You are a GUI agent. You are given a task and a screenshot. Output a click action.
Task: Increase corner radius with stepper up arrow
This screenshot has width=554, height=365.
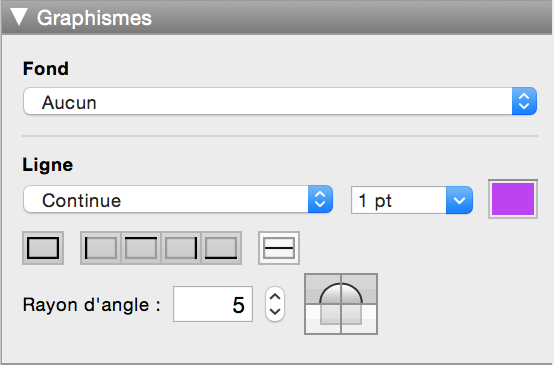pyautogui.click(x=275, y=296)
